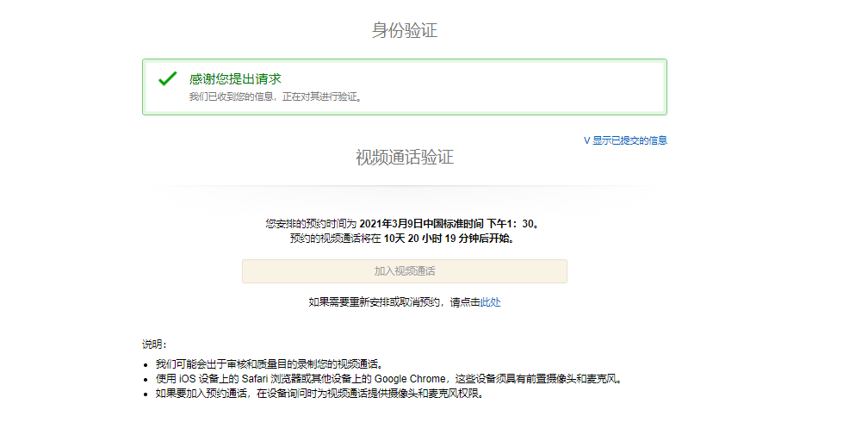Click the chevron before 显示已提交的信息
Screen dimensions: 868x447
[x=586, y=140]
